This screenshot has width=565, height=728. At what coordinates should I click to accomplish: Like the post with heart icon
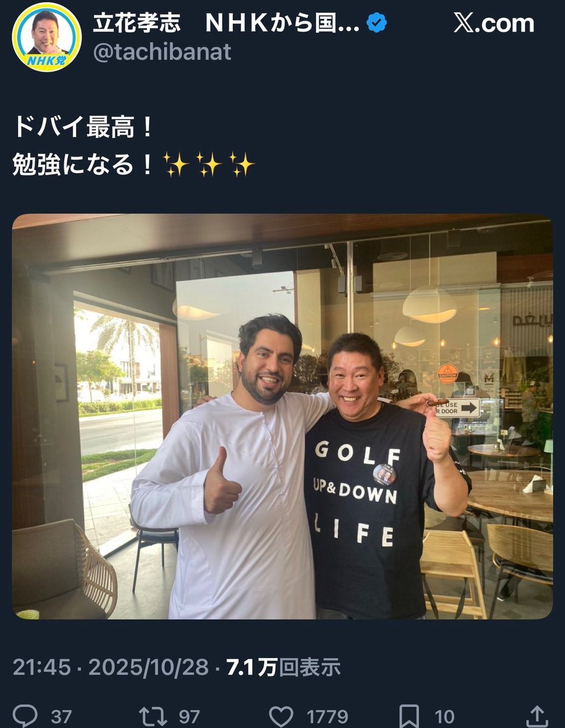[281, 716]
